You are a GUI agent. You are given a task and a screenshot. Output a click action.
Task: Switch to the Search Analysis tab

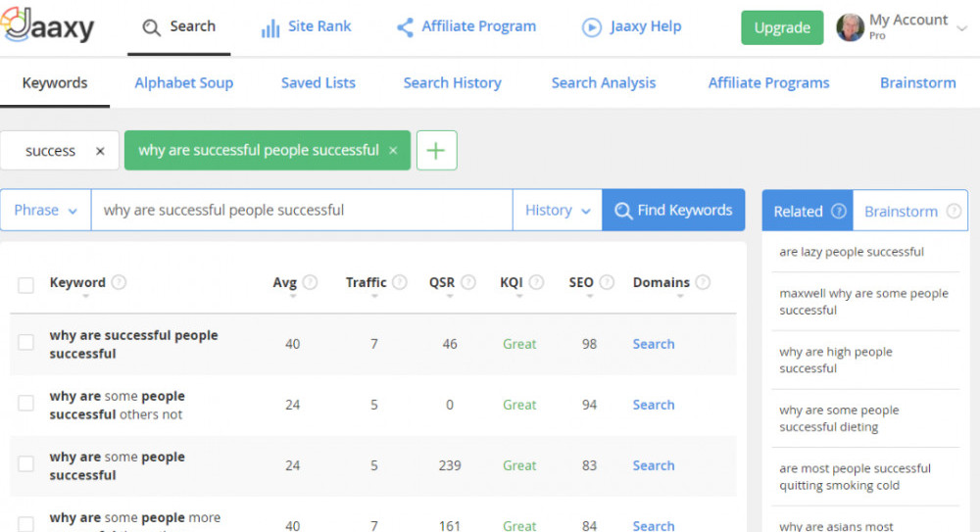coord(604,82)
